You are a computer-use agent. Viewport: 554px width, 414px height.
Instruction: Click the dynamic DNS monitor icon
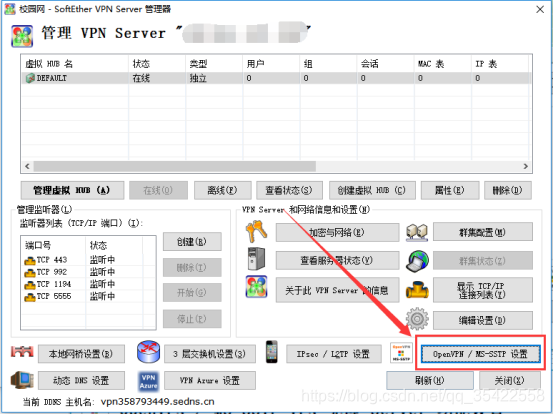point(22,380)
